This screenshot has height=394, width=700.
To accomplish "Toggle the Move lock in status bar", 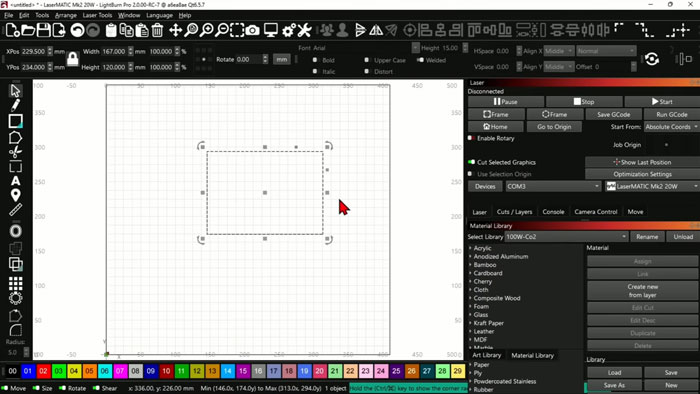I will point(4,388).
